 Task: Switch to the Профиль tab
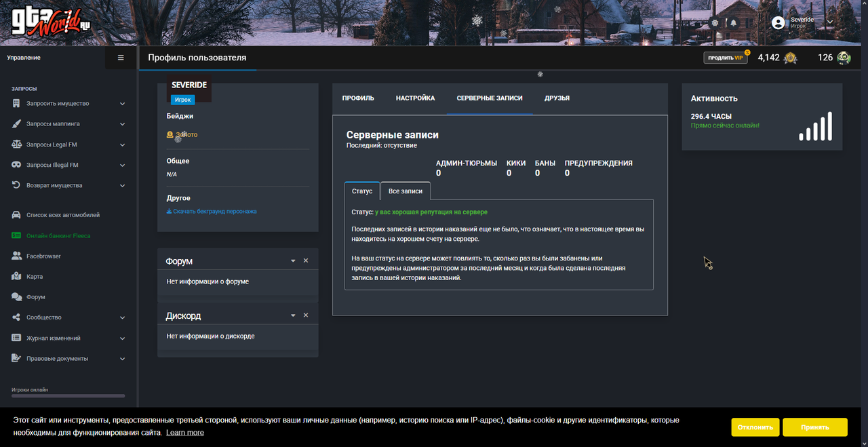(358, 98)
